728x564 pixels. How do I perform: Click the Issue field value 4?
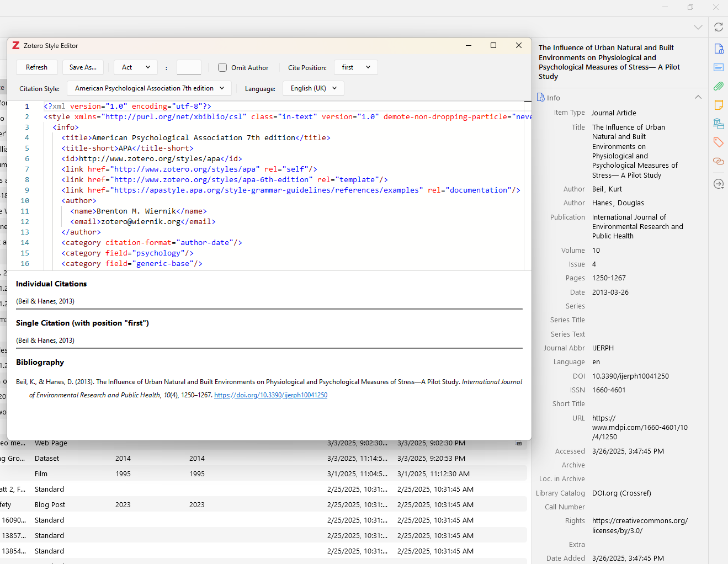594,264
